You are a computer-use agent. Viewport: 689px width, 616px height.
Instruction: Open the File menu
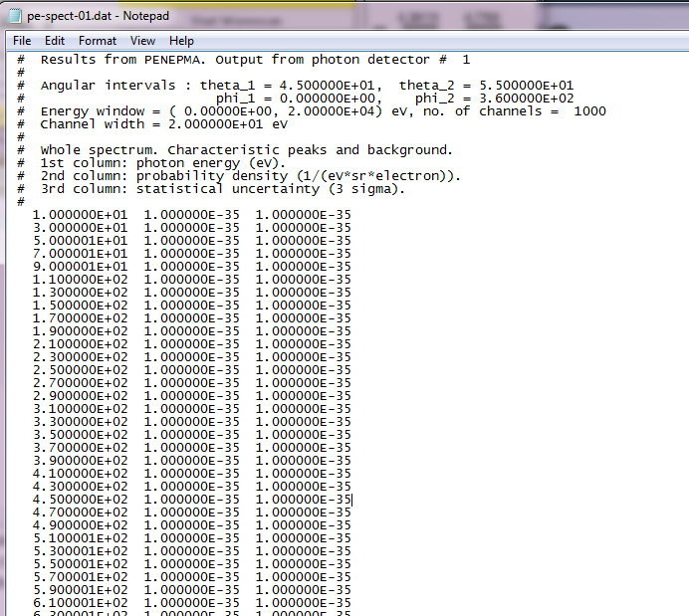22,41
